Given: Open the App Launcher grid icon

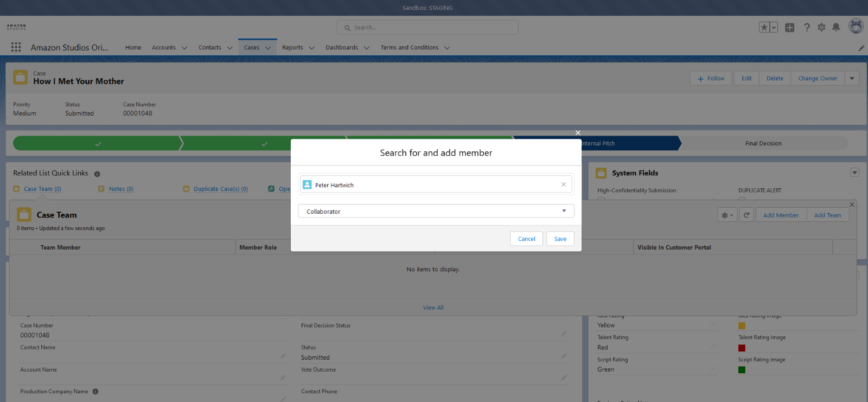Looking at the screenshot, I should coord(16,47).
